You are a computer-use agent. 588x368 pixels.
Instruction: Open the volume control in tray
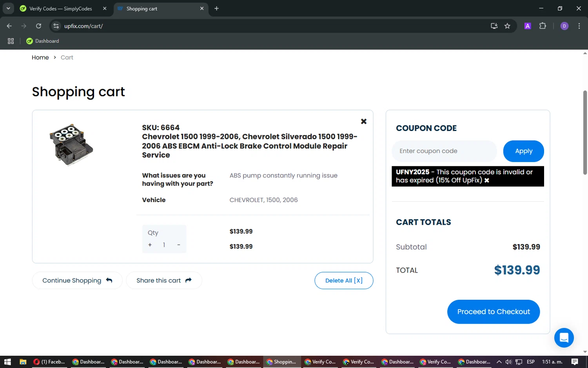coord(509,362)
